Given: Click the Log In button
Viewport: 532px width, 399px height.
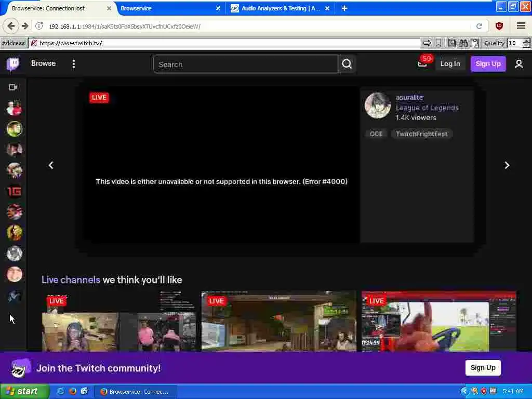Looking at the screenshot, I should click(x=450, y=63).
